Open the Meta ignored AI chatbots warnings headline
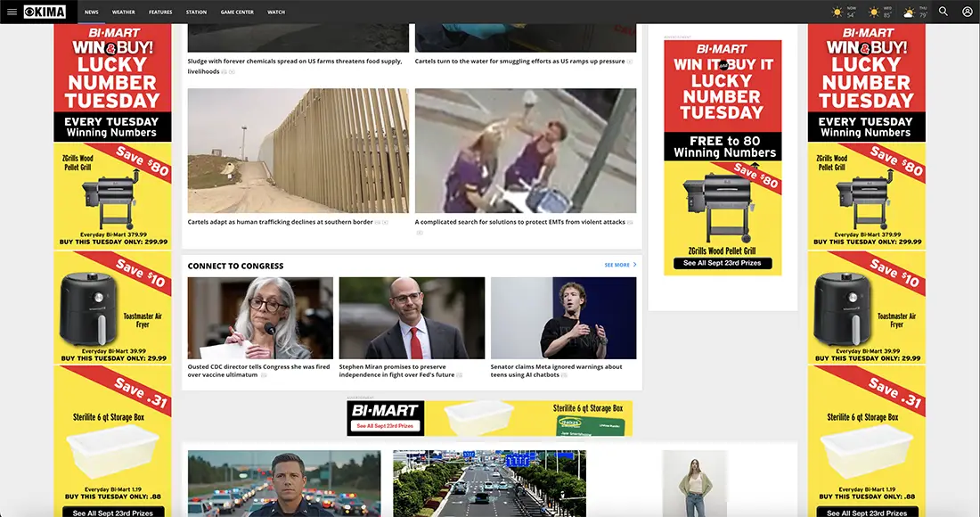This screenshot has width=980, height=517. [556, 371]
